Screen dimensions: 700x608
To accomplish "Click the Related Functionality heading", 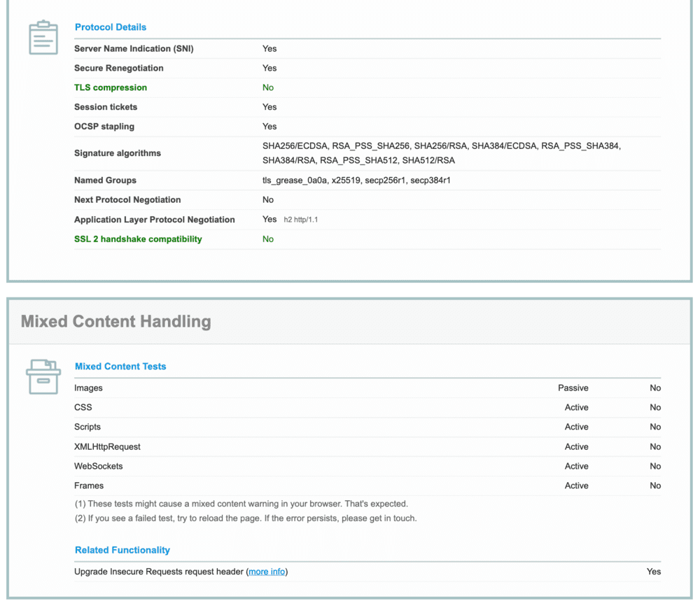I will point(122,550).
